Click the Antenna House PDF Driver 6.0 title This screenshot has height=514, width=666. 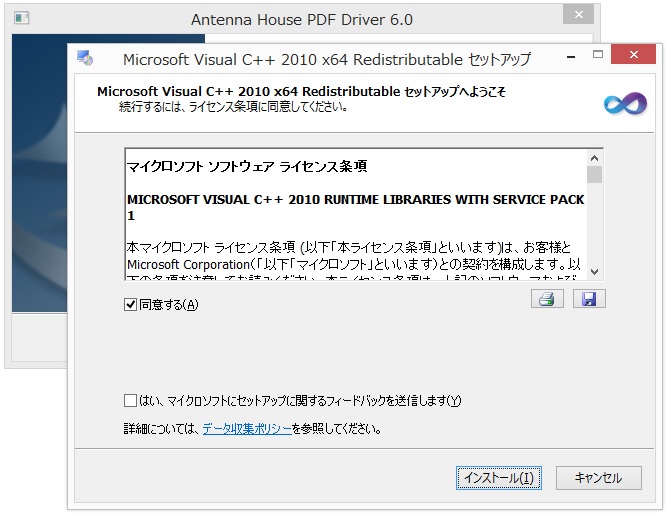302,20
